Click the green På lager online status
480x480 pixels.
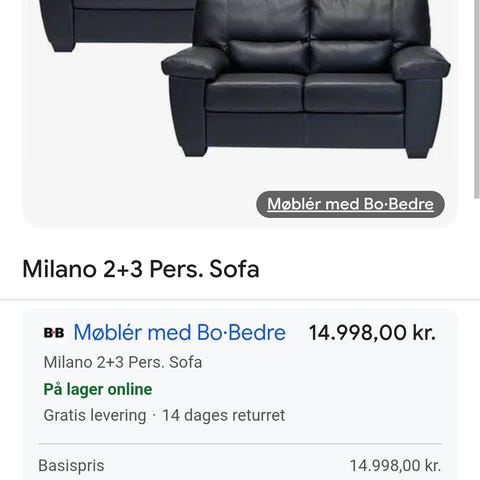click(x=98, y=389)
